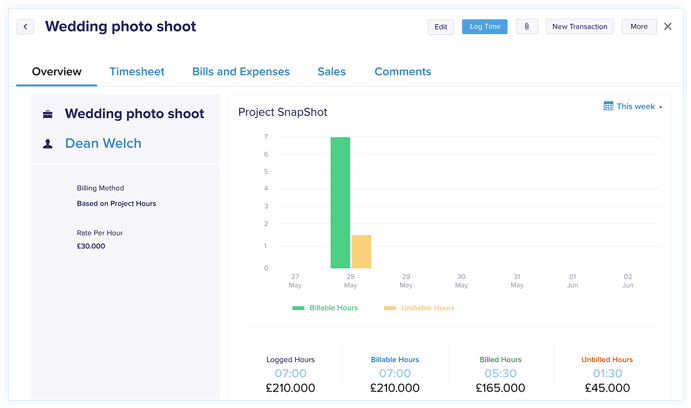Click the paperclip attachment icon
Viewport: 691px width, 408px height.
click(527, 27)
